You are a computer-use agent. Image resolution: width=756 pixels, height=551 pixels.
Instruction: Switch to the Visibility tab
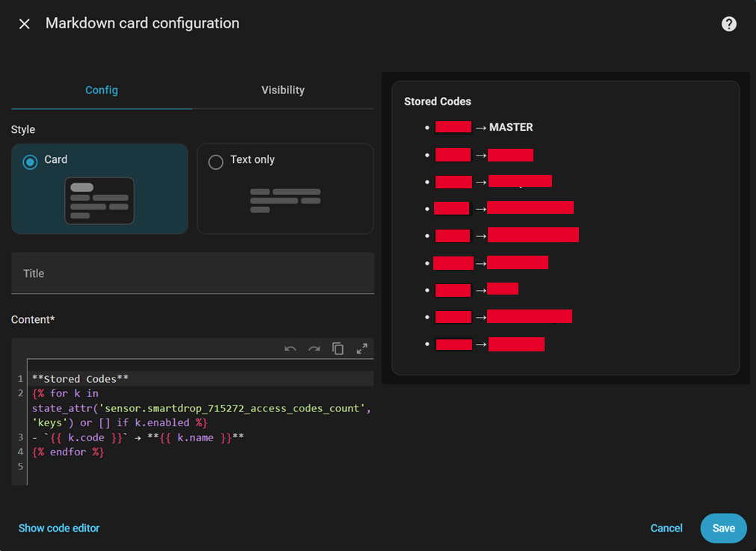tap(282, 90)
